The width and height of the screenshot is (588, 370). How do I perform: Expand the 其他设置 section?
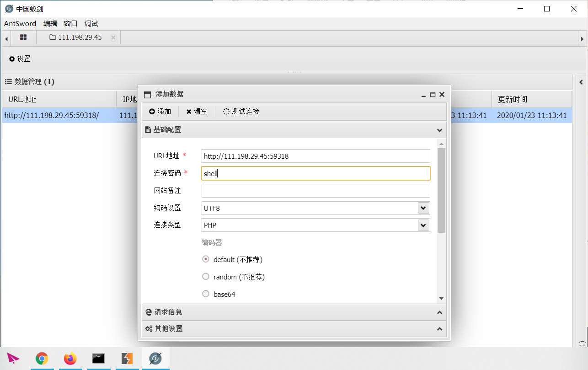(294, 329)
